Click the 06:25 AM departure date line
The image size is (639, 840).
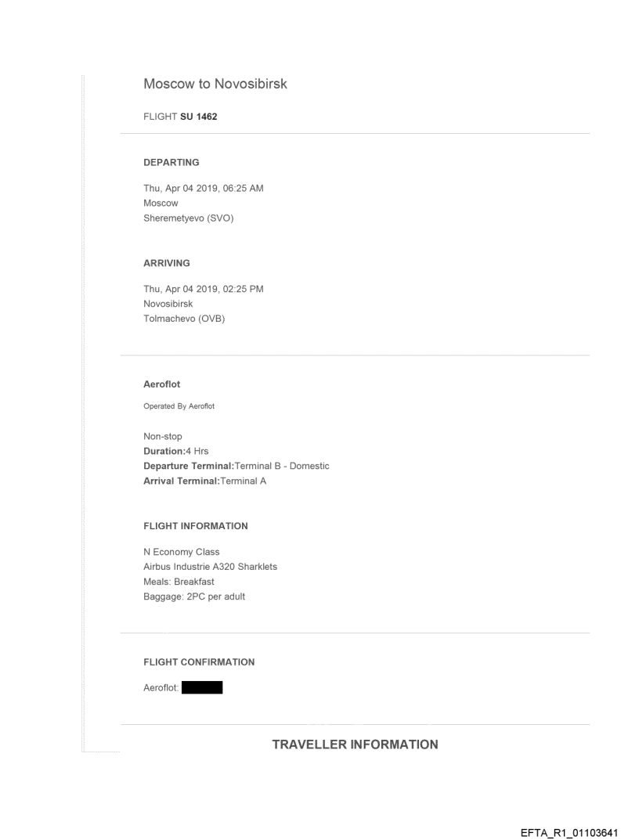click(x=203, y=189)
